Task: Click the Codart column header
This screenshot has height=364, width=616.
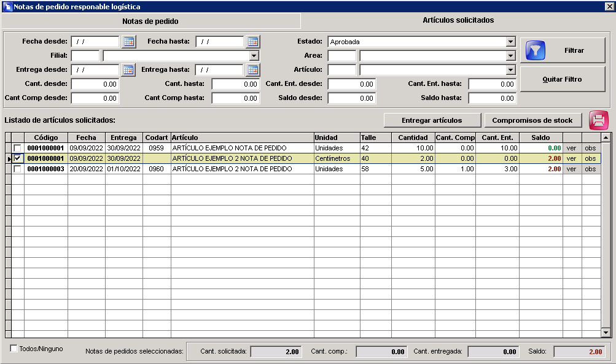Action: [157, 137]
